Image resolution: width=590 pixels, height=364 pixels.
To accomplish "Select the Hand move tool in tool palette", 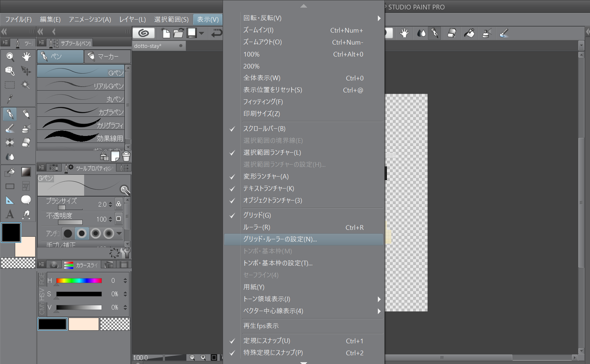I will pyautogui.click(x=26, y=57).
